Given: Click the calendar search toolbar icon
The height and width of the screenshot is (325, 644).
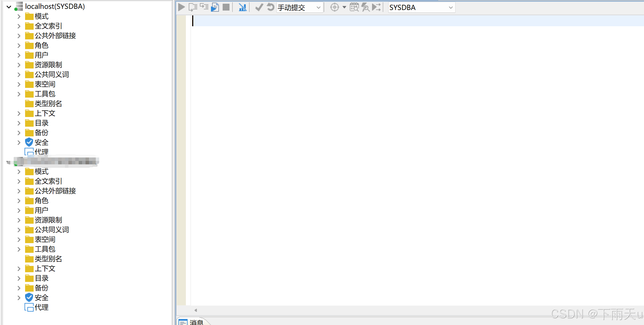Looking at the screenshot, I should click(x=354, y=7).
